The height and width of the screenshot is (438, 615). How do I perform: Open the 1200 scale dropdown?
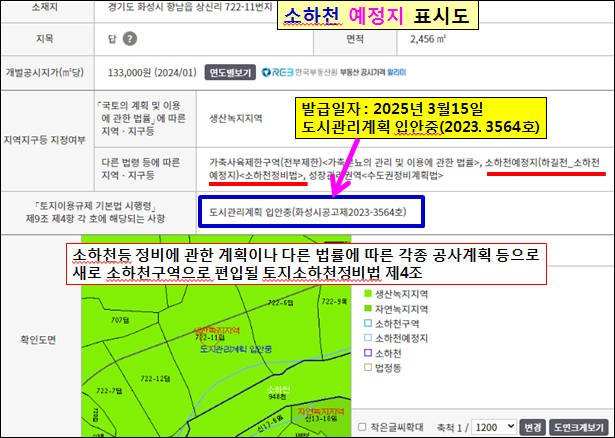[494, 427]
